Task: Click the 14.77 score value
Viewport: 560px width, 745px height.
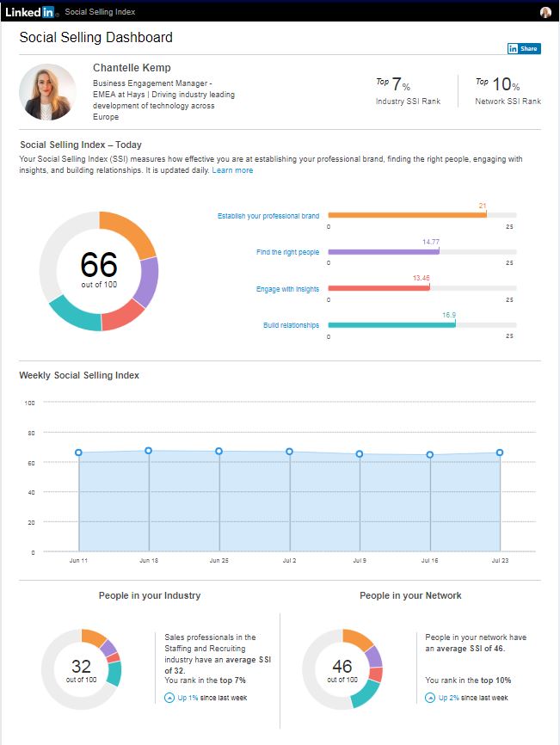Action: click(x=431, y=242)
